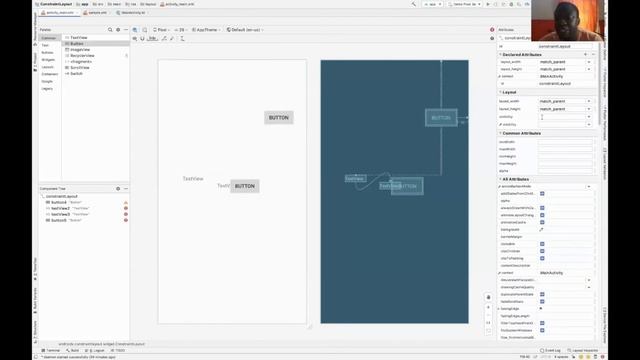Click the error icon beside button5
This screenshot has width=640, height=360.
126,220
